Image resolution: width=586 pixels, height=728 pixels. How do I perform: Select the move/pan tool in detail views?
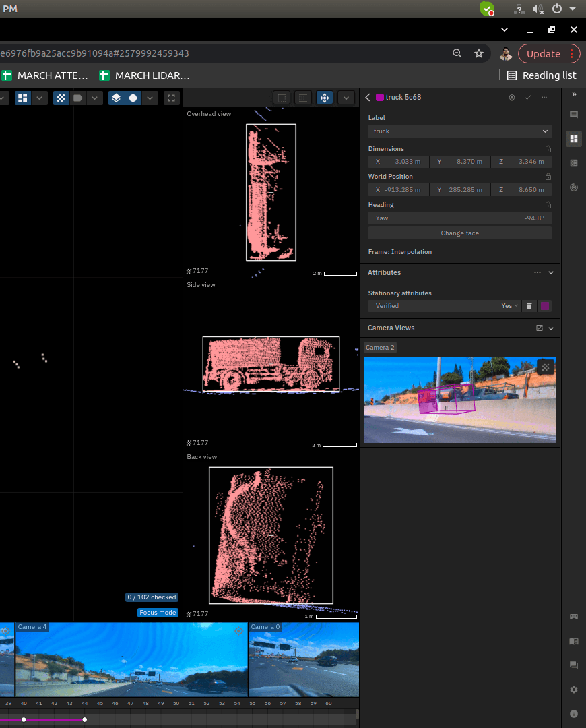324,98
